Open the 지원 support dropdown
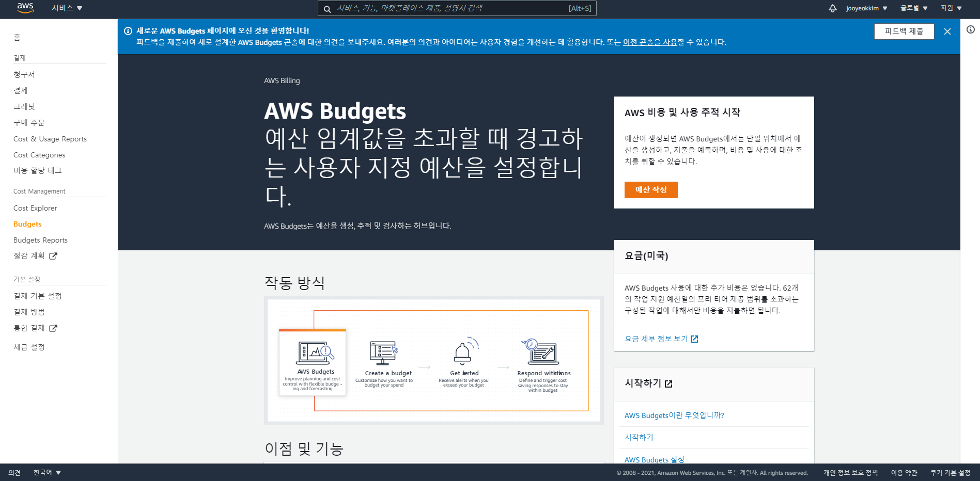The height and width of the screenshot is (481, 980). [x=951, y=8]
